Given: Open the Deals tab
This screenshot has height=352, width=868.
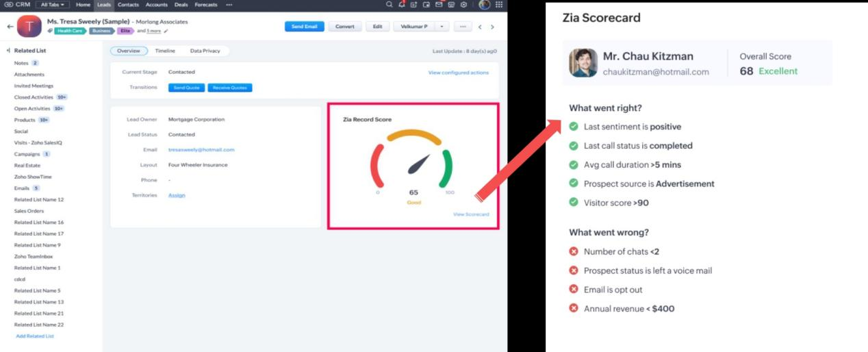Looking at the screenshot, I should point(181,5).
